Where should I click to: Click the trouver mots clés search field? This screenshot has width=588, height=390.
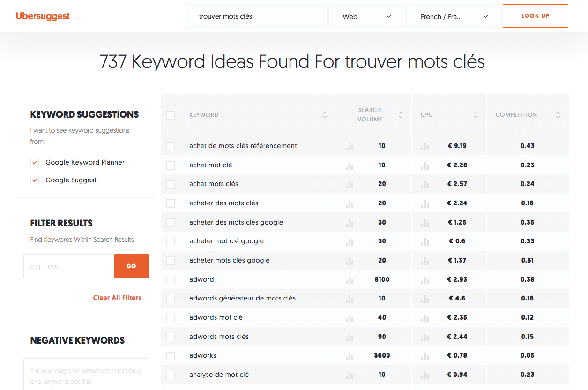point(256,16)
